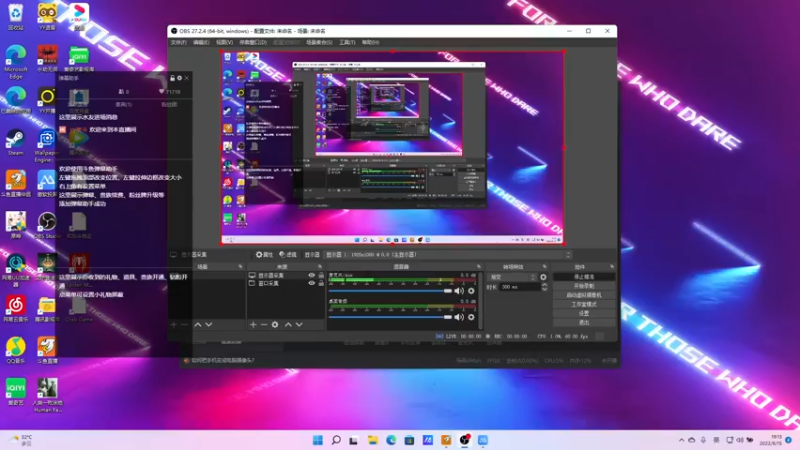Select QQ Music desktop shortcut

point(16,349)
